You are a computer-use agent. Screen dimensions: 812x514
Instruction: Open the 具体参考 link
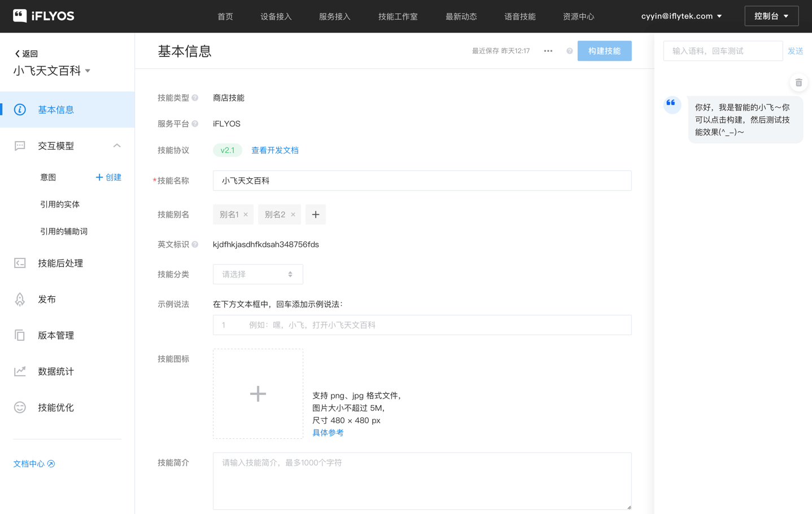pyautogui.click(x=328, y=433)
